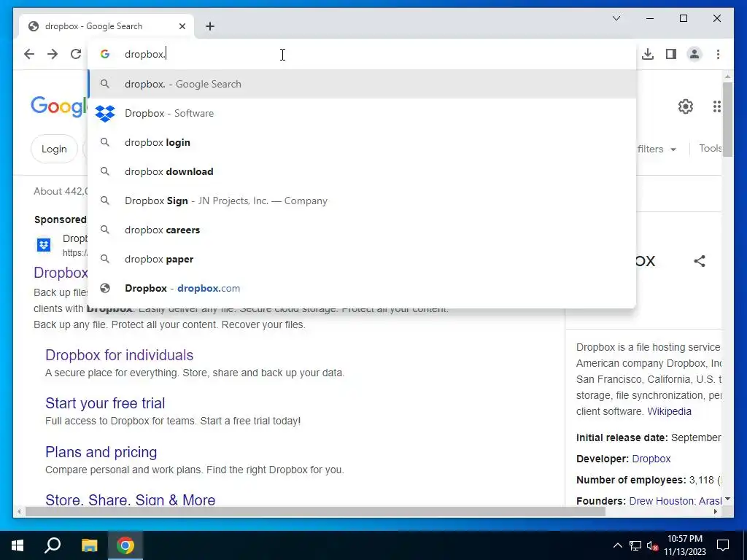Open 'Plans and pricing' link

click(x=101, y=452)
